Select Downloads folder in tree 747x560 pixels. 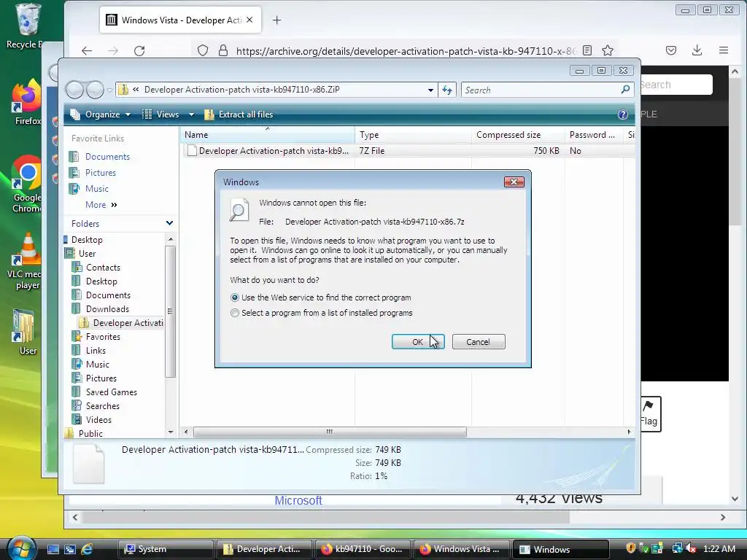point(107,308)
